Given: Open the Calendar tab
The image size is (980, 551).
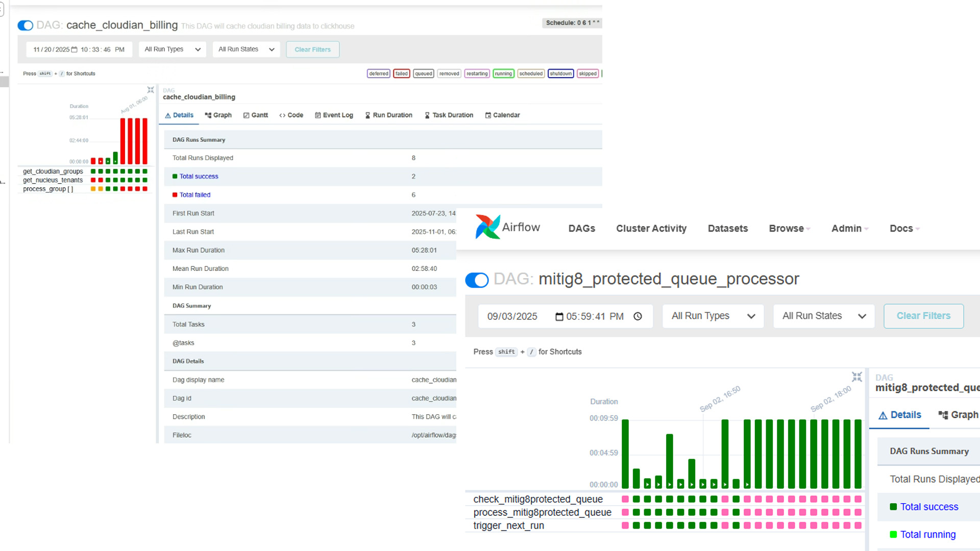Looking at the screenshot, I should tap(502, 115).
